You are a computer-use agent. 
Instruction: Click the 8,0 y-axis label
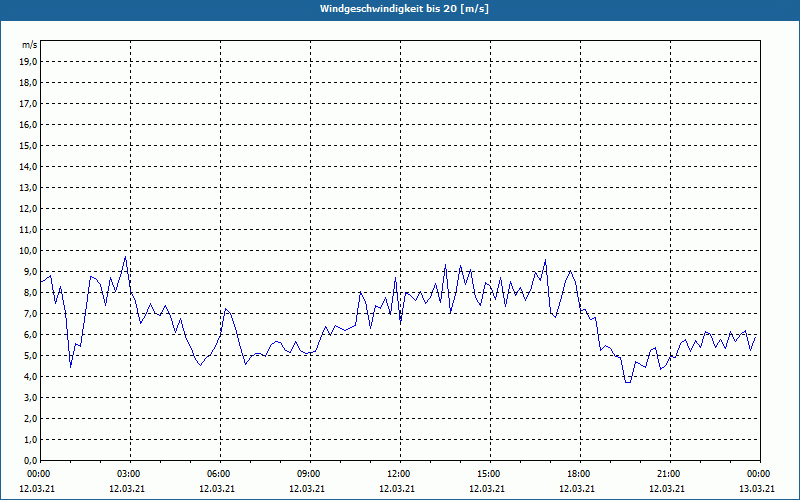(30, 292)
